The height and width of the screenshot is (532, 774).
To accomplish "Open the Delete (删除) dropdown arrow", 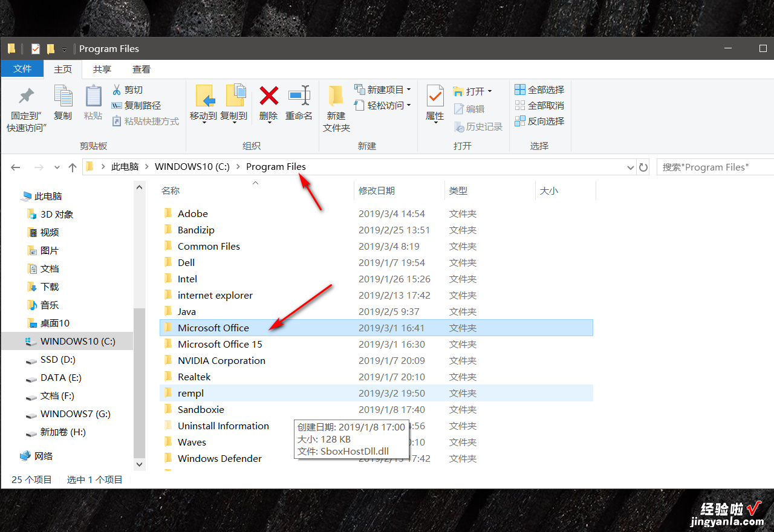I will (x=268, y=122).
